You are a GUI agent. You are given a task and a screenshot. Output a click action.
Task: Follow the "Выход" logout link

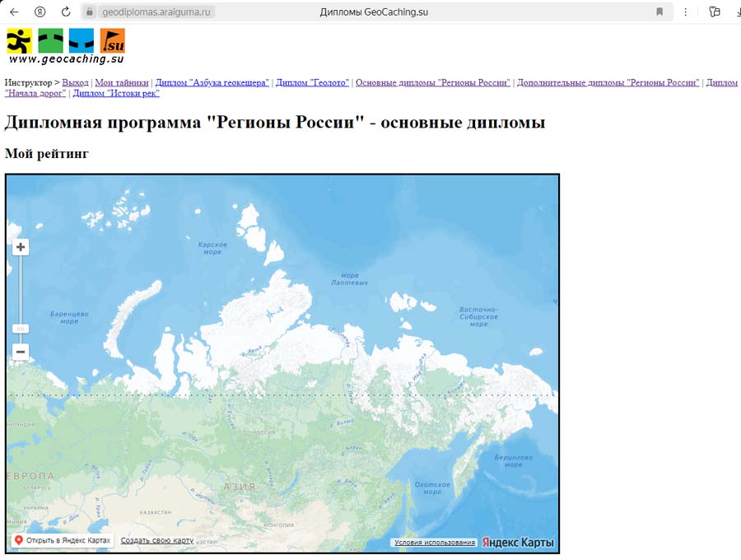click(x=75, y=82)
